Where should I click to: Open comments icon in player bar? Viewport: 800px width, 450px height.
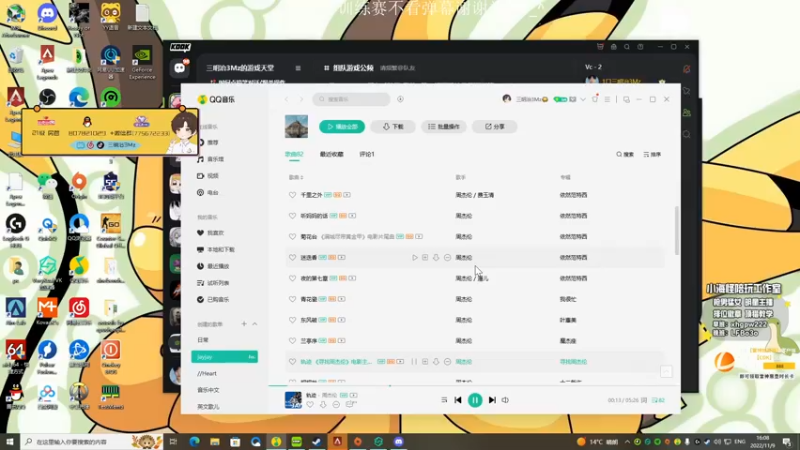[351, 405]
